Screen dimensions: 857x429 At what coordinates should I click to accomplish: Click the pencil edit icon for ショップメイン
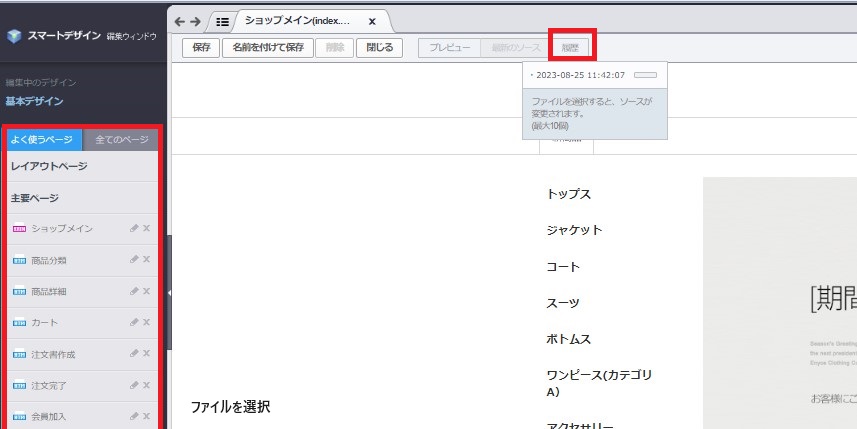coord(134,228)
